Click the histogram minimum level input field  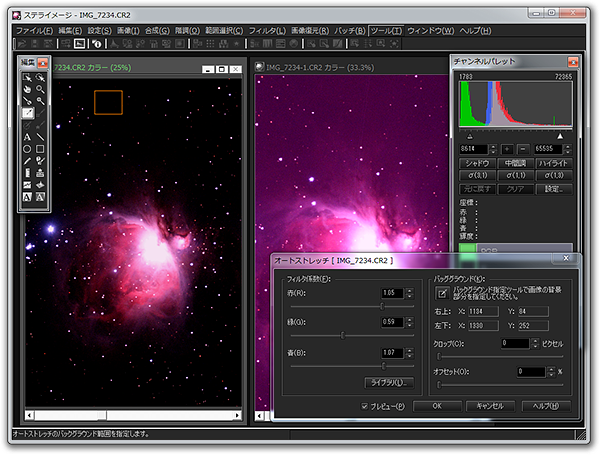coord(473,149)
